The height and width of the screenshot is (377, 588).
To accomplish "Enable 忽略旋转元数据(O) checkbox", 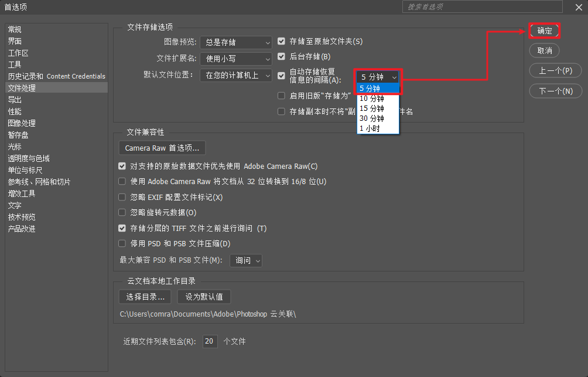I will (122, 212).
